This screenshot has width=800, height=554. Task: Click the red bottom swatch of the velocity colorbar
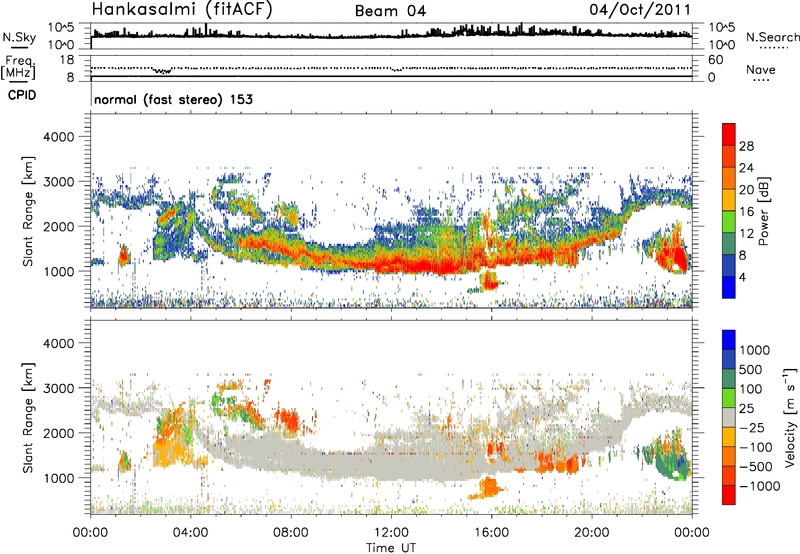[729, 495]
